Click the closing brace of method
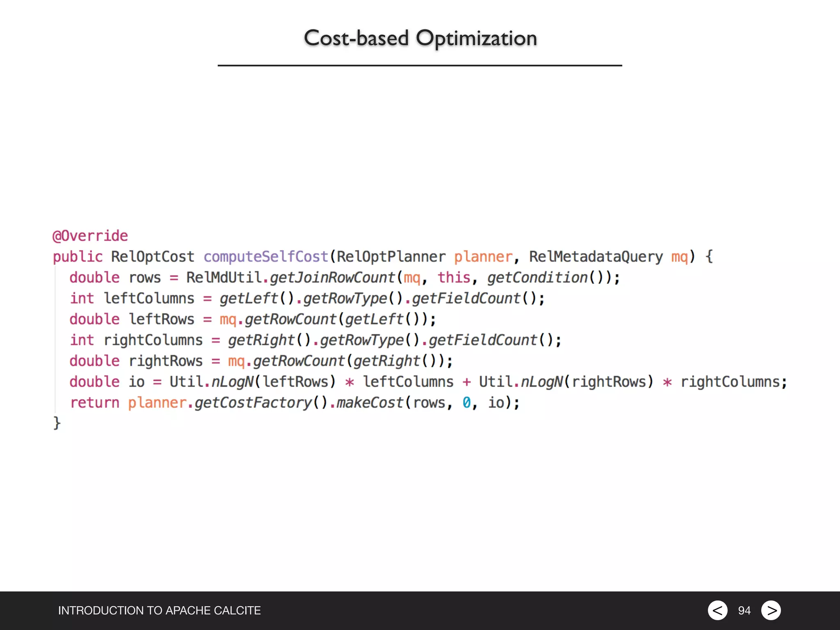 coord(57,423)
